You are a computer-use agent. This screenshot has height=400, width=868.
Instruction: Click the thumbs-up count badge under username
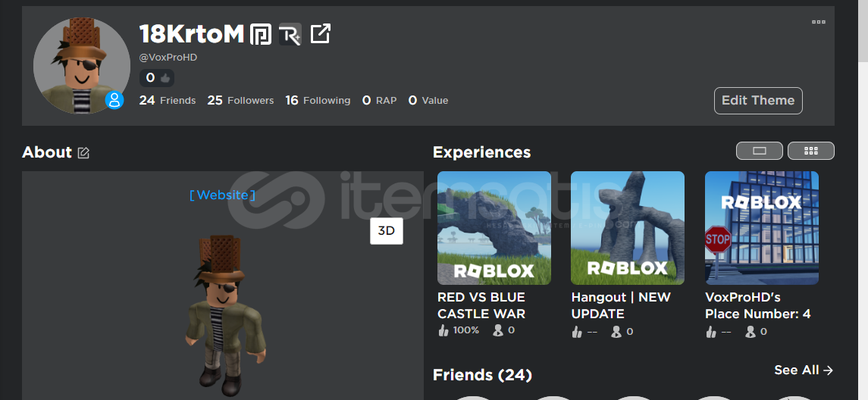(x=157, y=78)
